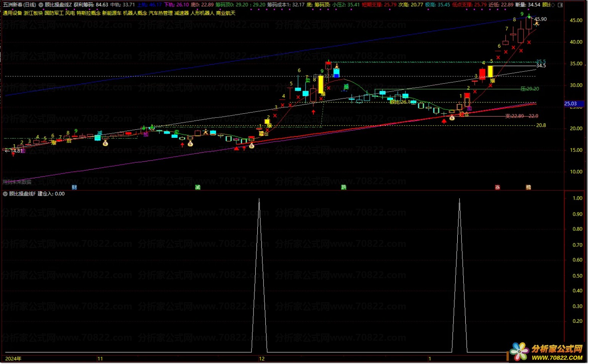This screenshot has width=589, height=364.
Task: Open 汽车热管理 concept tag
Action: pos(161,13)
